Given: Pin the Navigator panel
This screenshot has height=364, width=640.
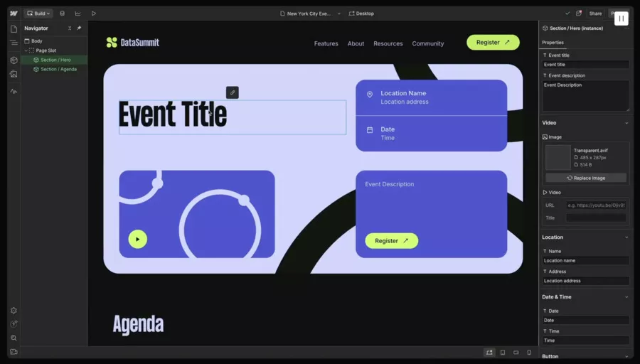Looking at the screenshot, I should [x=79, y=28].
